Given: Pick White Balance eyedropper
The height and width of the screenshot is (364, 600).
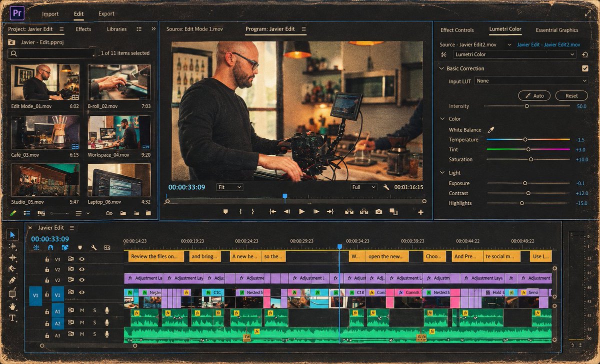Looking at the screenshot, I should [491, 130].
